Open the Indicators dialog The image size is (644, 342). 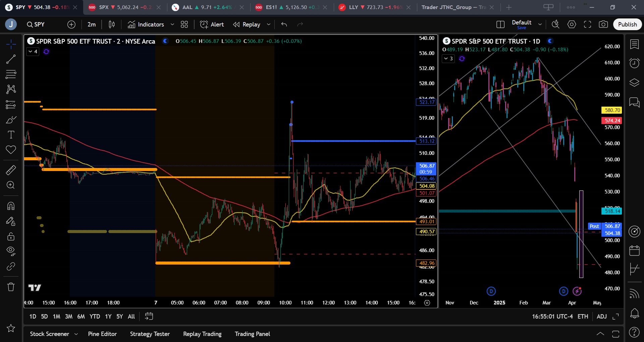pyautogui.click(x=146, y=24)
